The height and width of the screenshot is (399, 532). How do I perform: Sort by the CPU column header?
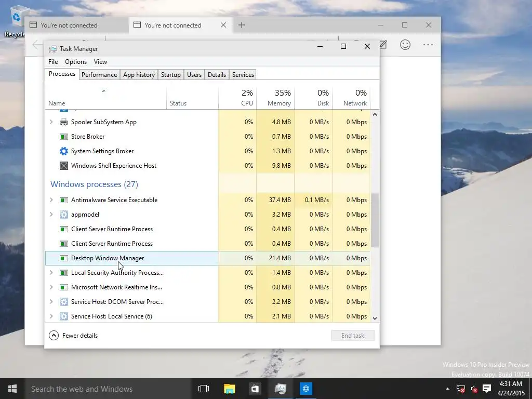click(237, 98)
